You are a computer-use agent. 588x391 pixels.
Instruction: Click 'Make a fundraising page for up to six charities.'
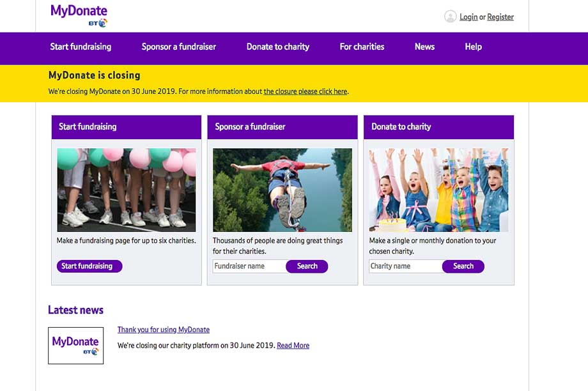(127, 241)
